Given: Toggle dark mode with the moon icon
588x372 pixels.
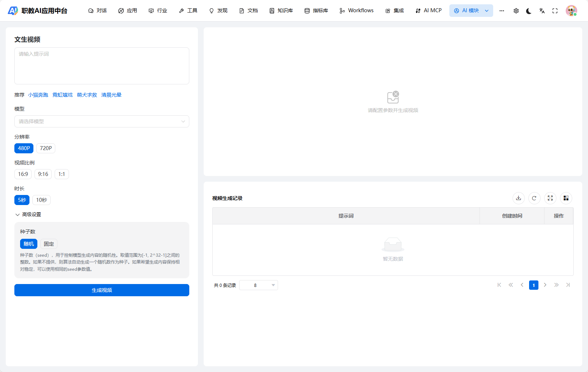Looking at the screenshot, I should (529, 11).
